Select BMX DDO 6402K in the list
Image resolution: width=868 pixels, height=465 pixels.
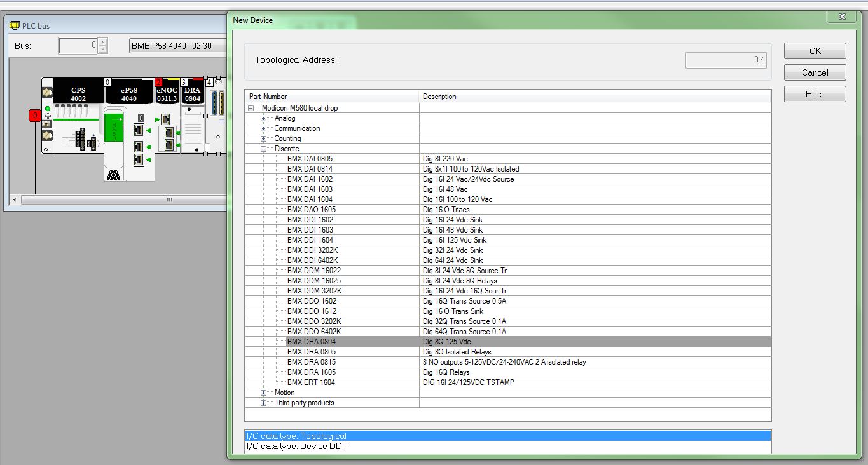click(x=313, y=332)
